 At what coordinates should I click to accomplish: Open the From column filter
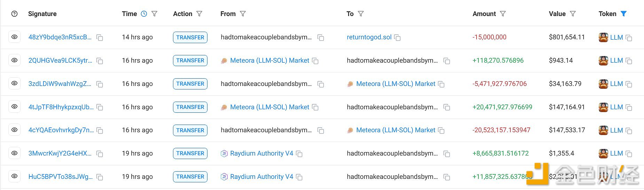point(243,14)
